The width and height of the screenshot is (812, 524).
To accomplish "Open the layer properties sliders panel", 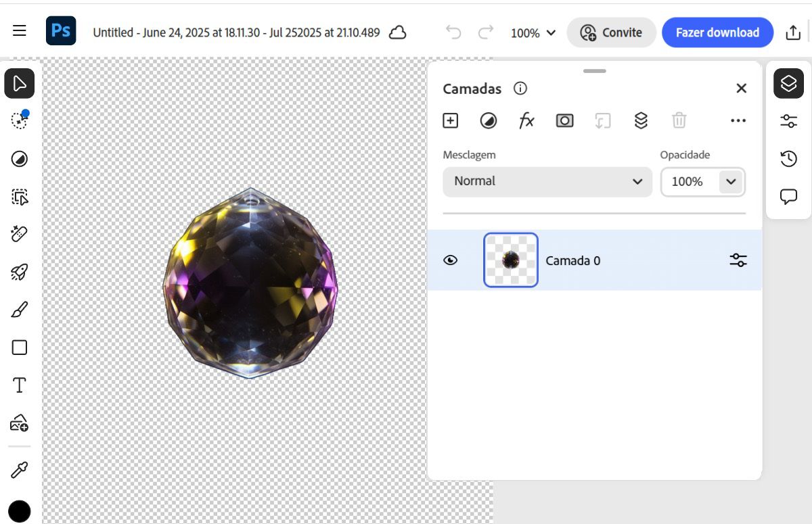I will pos(788,121).
